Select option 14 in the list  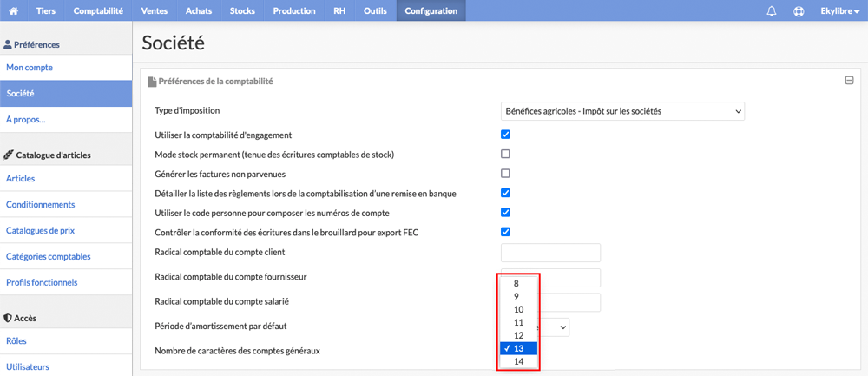click(518, 361)
